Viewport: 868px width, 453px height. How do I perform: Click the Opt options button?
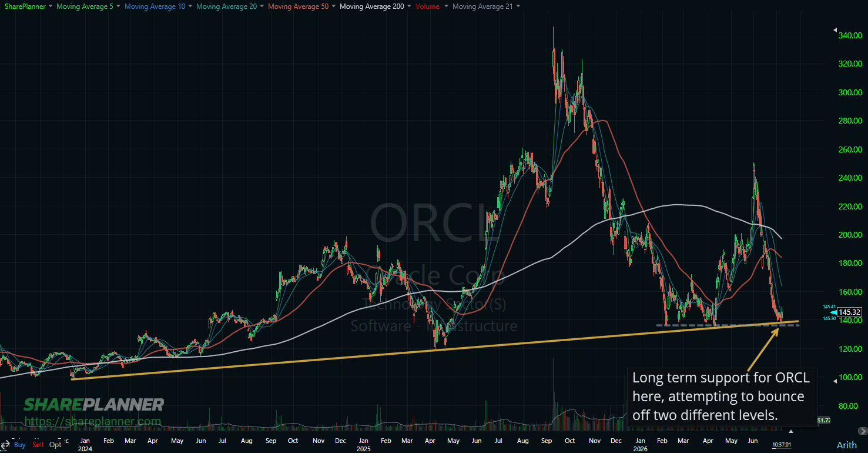click(x=55, y=445)
